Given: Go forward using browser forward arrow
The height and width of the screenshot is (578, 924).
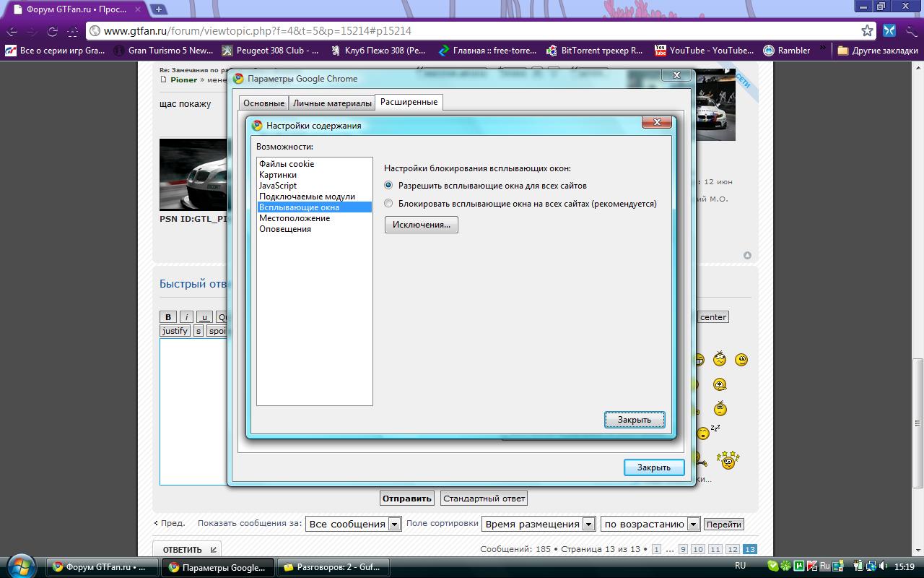Looking at the screenshot, I should (32, 31).
